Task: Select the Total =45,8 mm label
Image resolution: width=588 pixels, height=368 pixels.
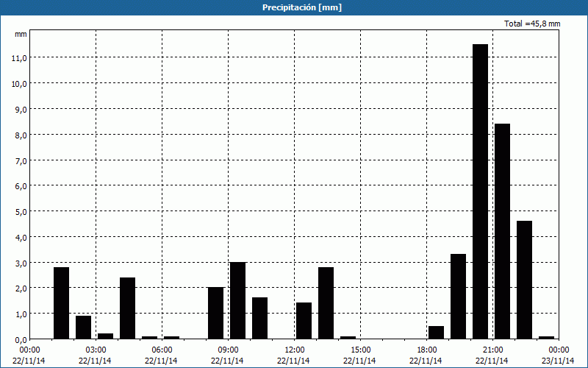Action: pyautogui.click(x=532, y=24)
